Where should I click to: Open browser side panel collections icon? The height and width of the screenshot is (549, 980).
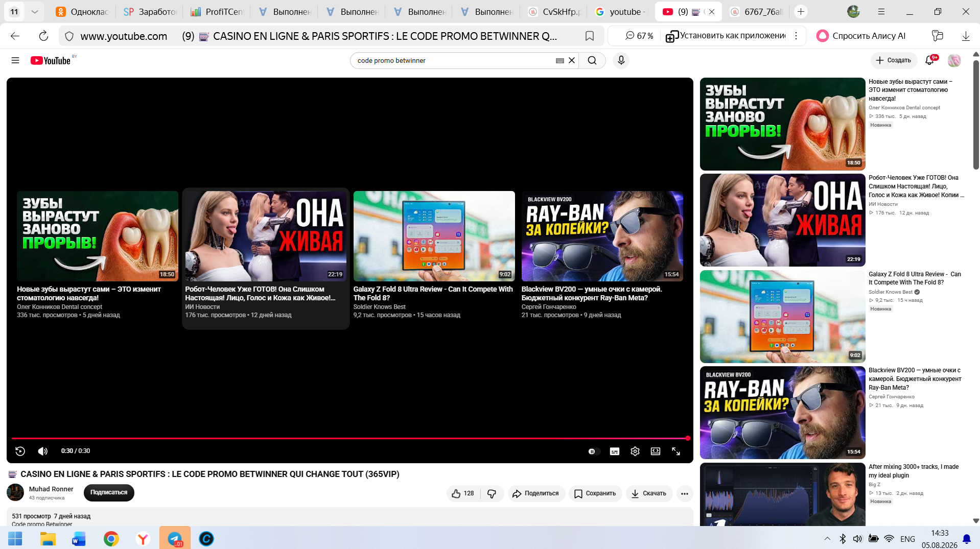coord(937,36)
